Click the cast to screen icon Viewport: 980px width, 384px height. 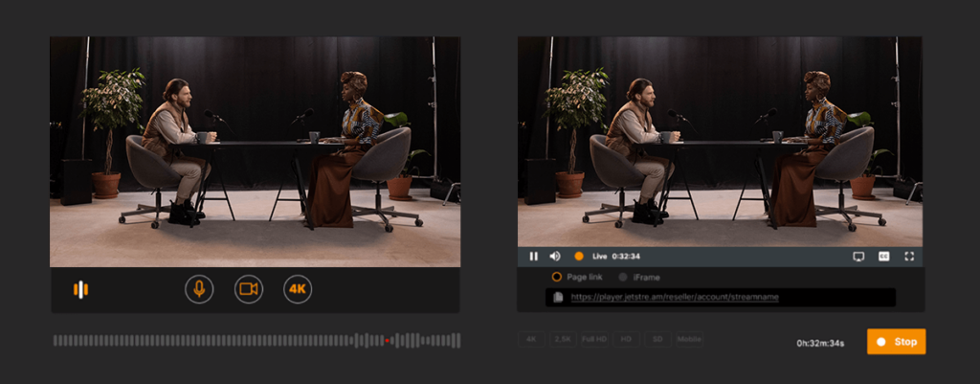click(x=858, y=257)
